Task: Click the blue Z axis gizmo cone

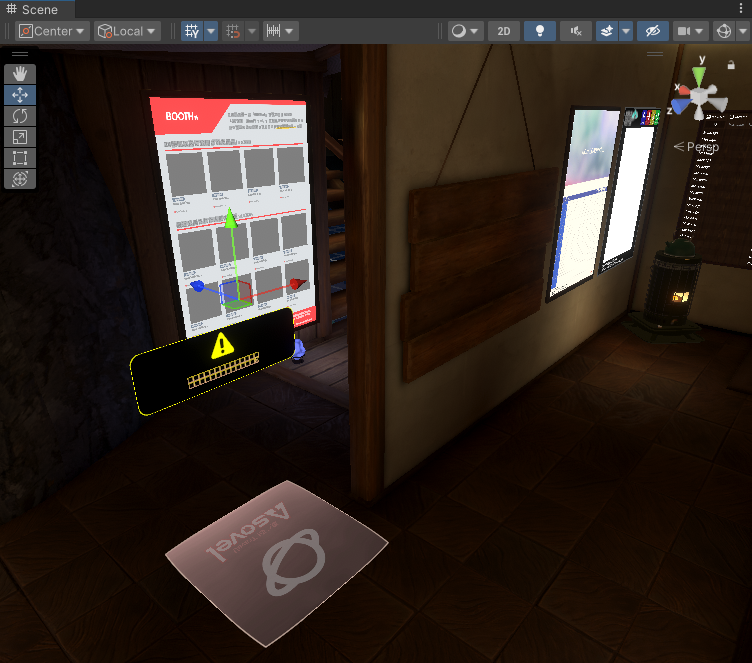Action: (680, 106)
